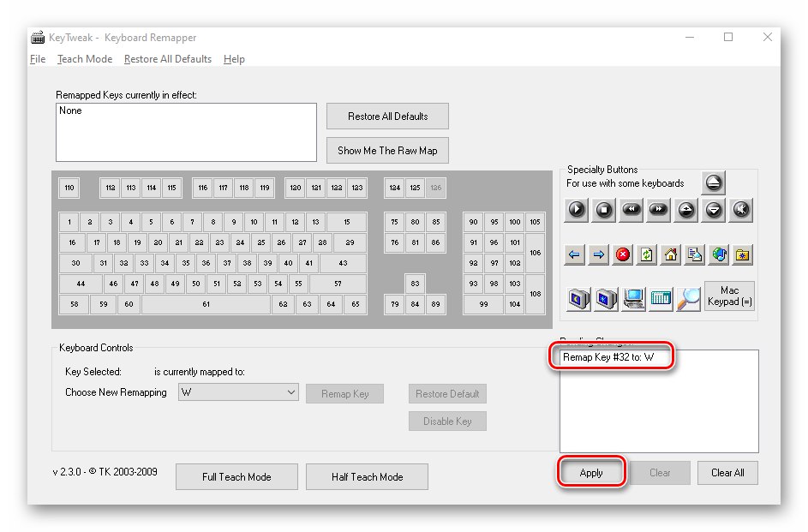Select keyboard key number 65
This screenshot has height=532, width=808.
(356, 304)
